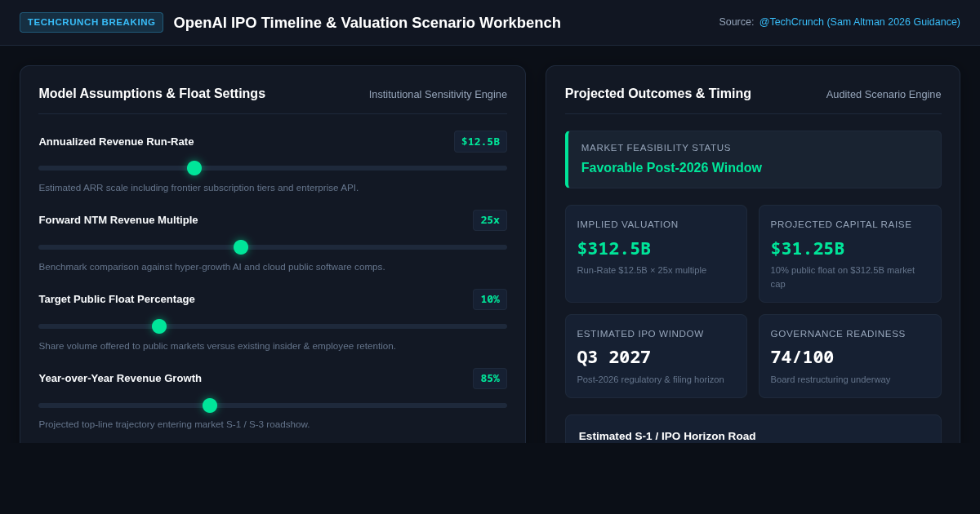Click the Model Assumptions & Float Settings heading
Image resolution: width=980 pixels, height=514 pixels.
coord(152,94)
